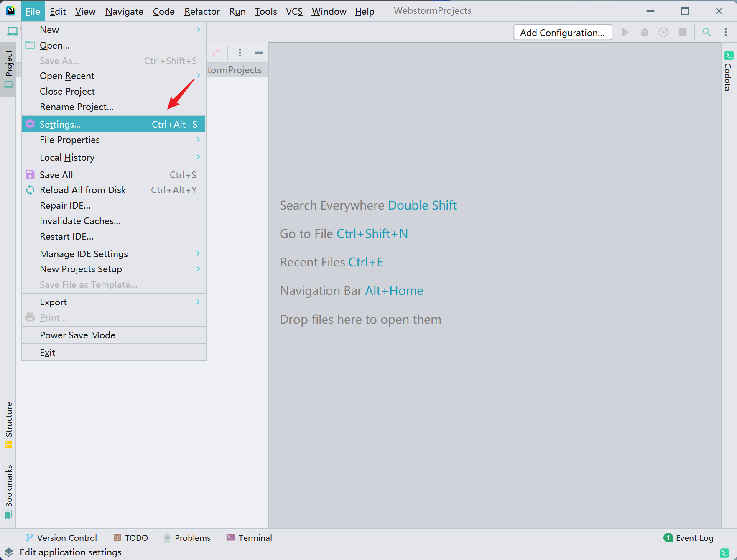Expand the Manage IDE Settings submenu

(x=114, y=254)
